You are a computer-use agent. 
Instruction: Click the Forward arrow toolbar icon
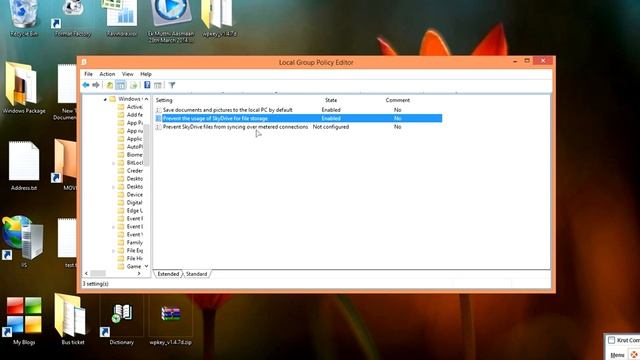click(x=96, y=85)
